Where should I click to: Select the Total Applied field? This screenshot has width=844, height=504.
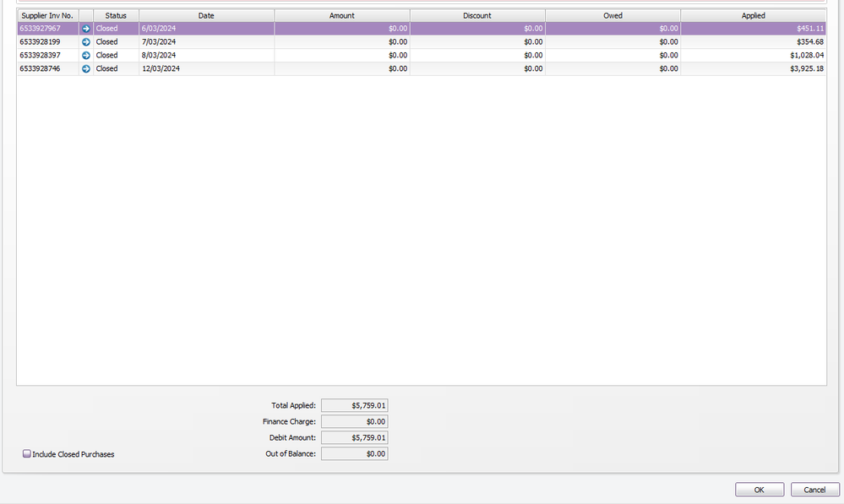354,406
